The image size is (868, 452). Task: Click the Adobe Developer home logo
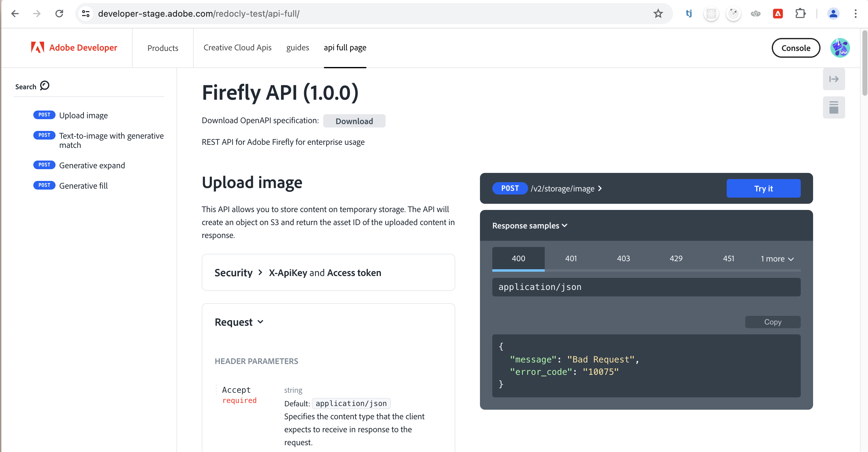[x=73, y=48]
